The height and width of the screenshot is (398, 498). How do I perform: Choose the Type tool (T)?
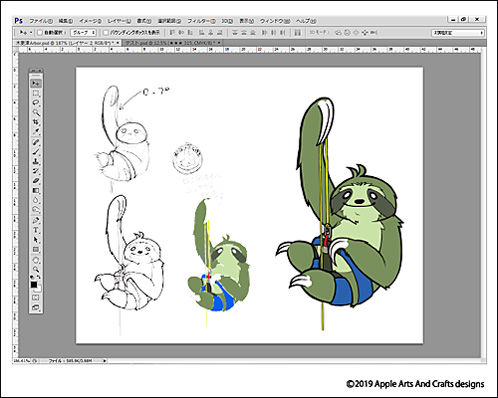[36, 230]
